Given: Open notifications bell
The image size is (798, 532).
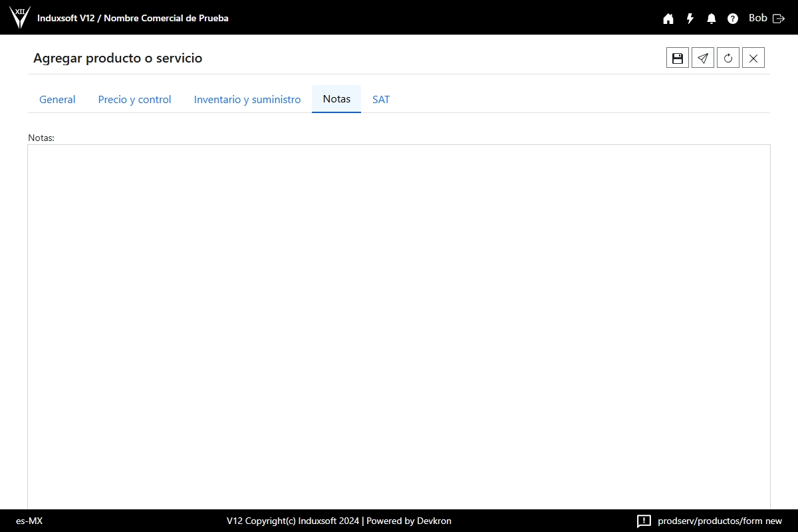Looking at the screenshot, I should (712, 19).
